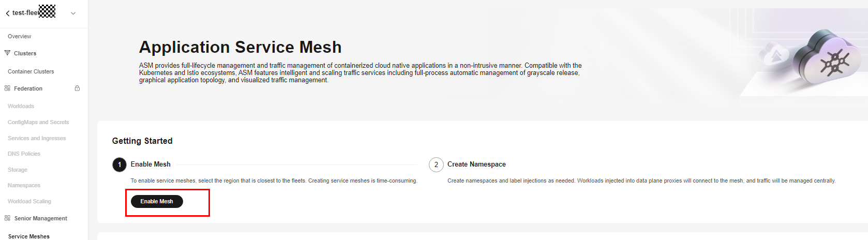This screenshot has width=868, height=240.
Task: Select ConfigMaps and Secrets item
Action: tap(38, 122)
